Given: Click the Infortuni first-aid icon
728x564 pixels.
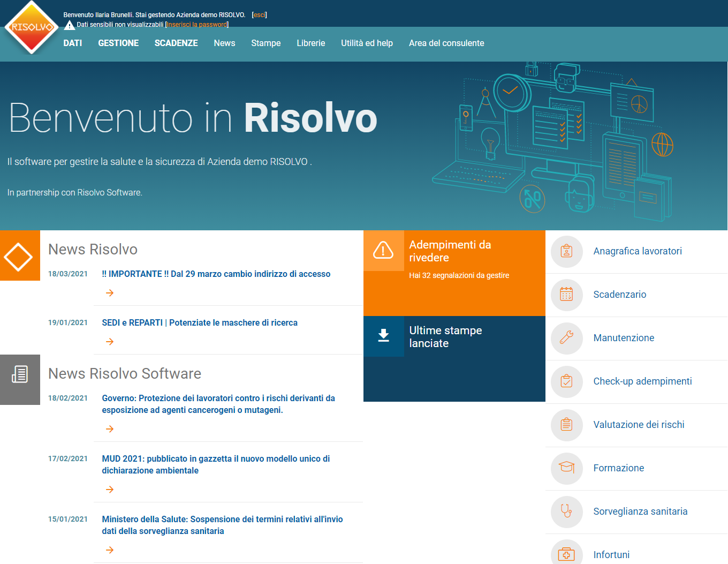Looking at the screenshot, I should (566, 554).
